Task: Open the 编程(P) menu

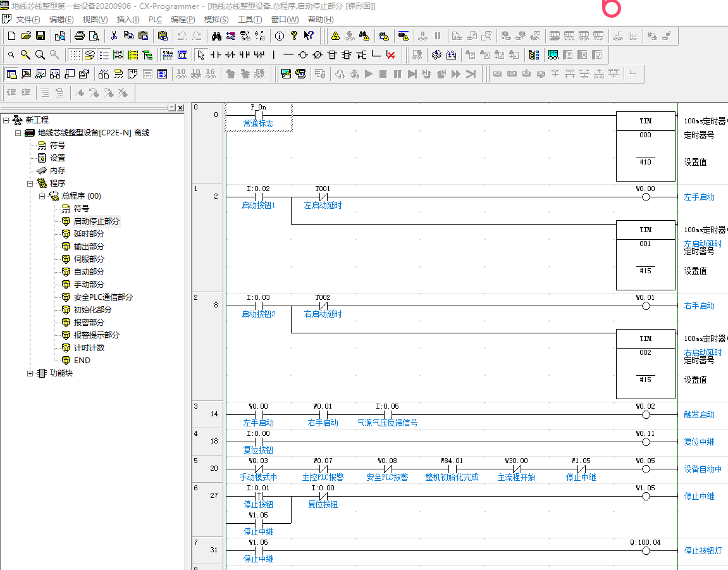Action: click(183, 20)
